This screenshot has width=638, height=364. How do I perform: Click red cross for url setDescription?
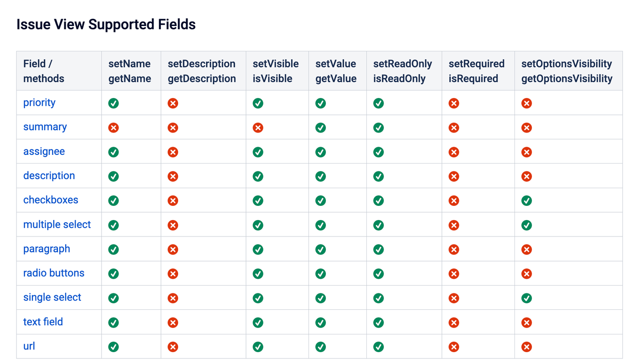173,347
